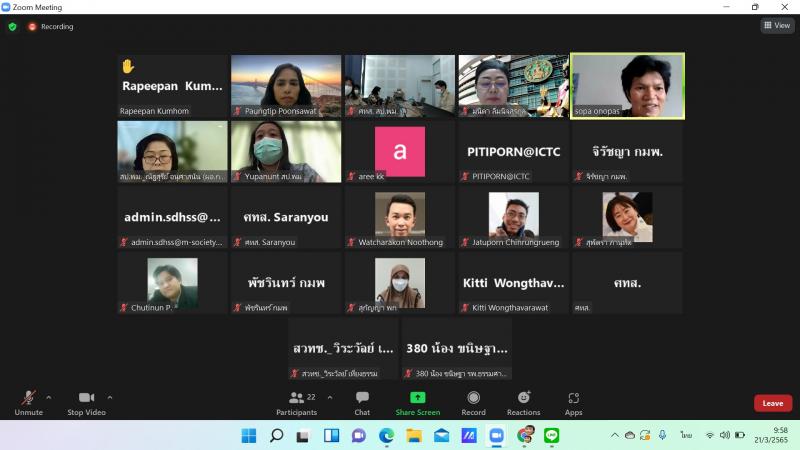
Task: Show hidden system tray icons
Action: coord(615,435)
